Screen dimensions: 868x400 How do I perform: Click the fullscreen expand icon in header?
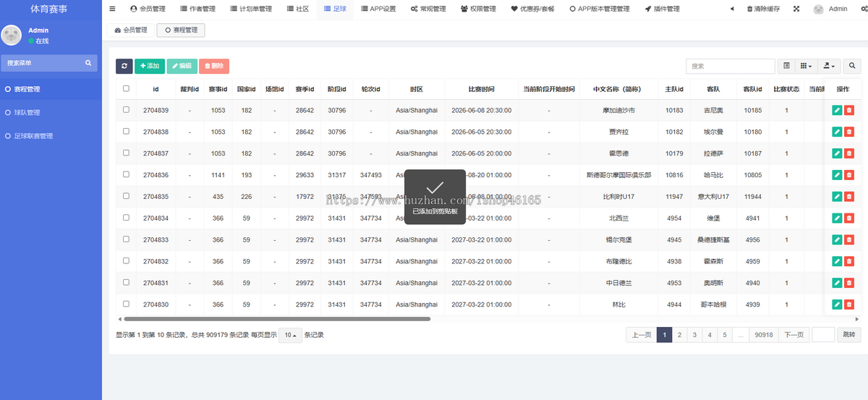tap(796, 9)
